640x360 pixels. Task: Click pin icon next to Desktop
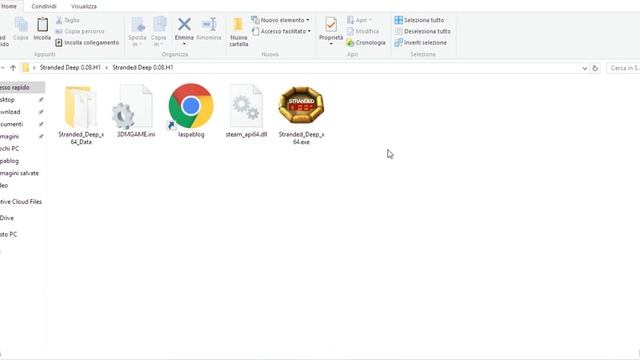[x=41, y=100]
